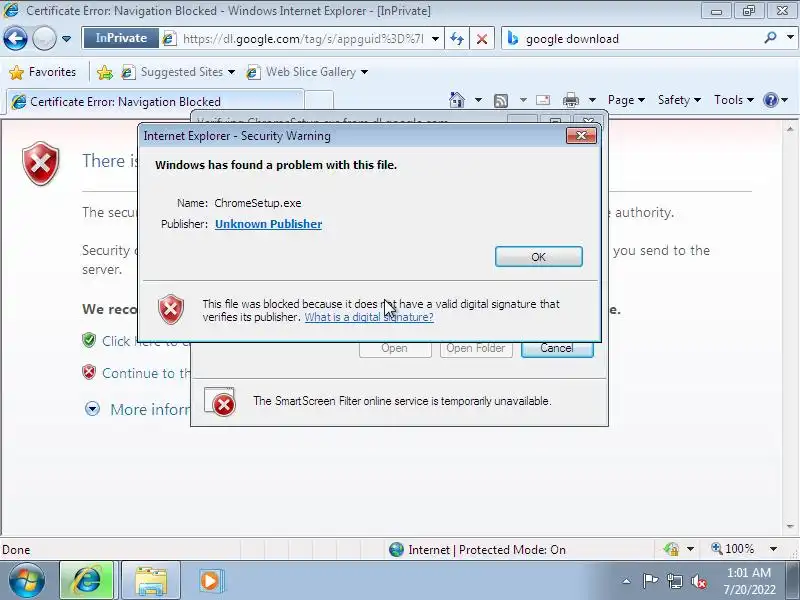Click the Print icon

point(570,100)
